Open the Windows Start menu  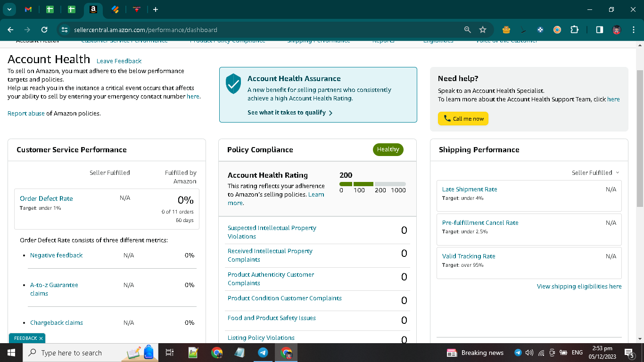pyautogui.click(x=11, y=353)
